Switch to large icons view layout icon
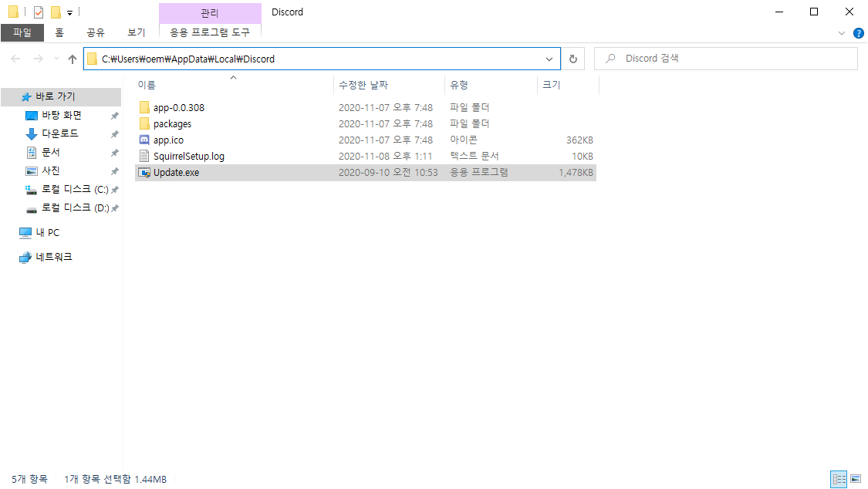This screenshot has height=489, width=868. click(856, 479)
